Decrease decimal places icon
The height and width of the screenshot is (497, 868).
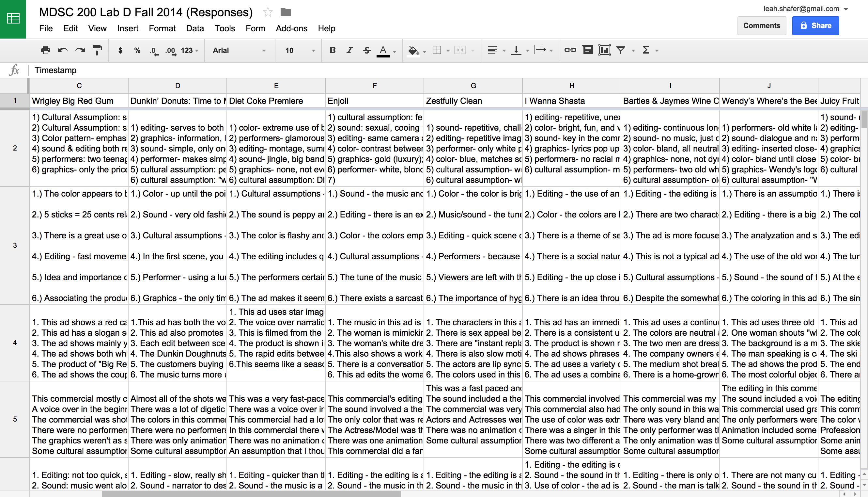154,51
